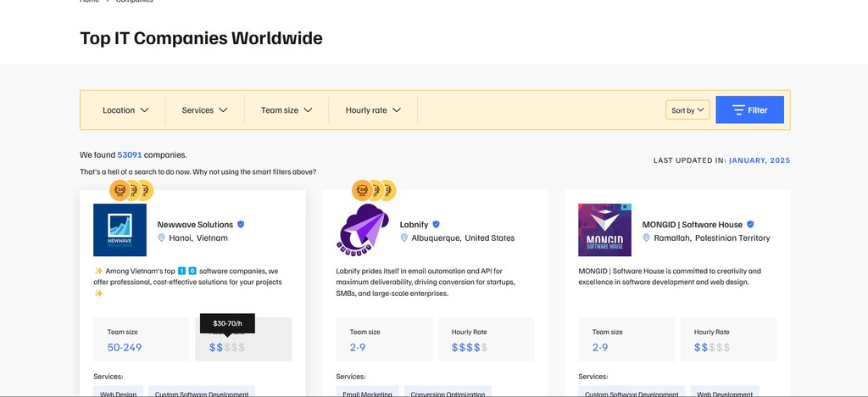Click MONGID hourly rate dollar signs
This screenshot has width=868, height=397.
pos(712,348)
